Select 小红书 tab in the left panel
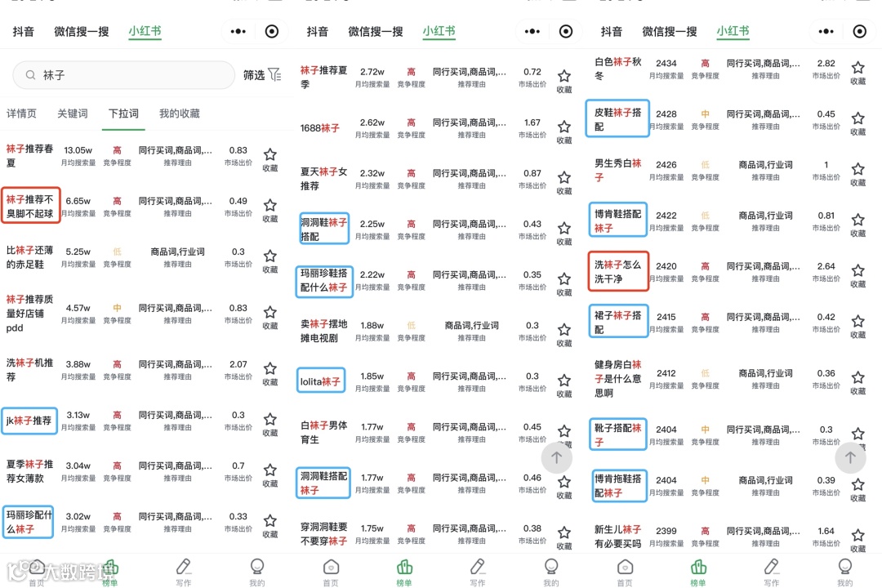Viewport: 882px width, 588px height. pyautogui.click(x=145, y=31)
